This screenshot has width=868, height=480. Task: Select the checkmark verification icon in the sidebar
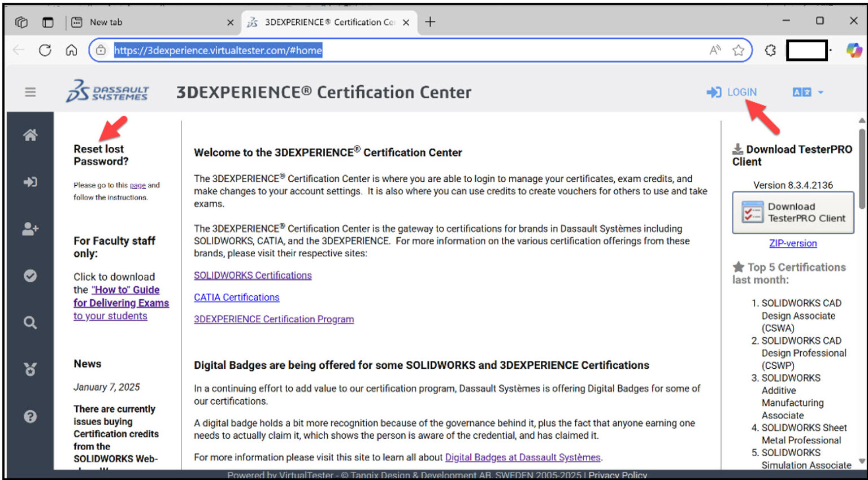[30, 276]
